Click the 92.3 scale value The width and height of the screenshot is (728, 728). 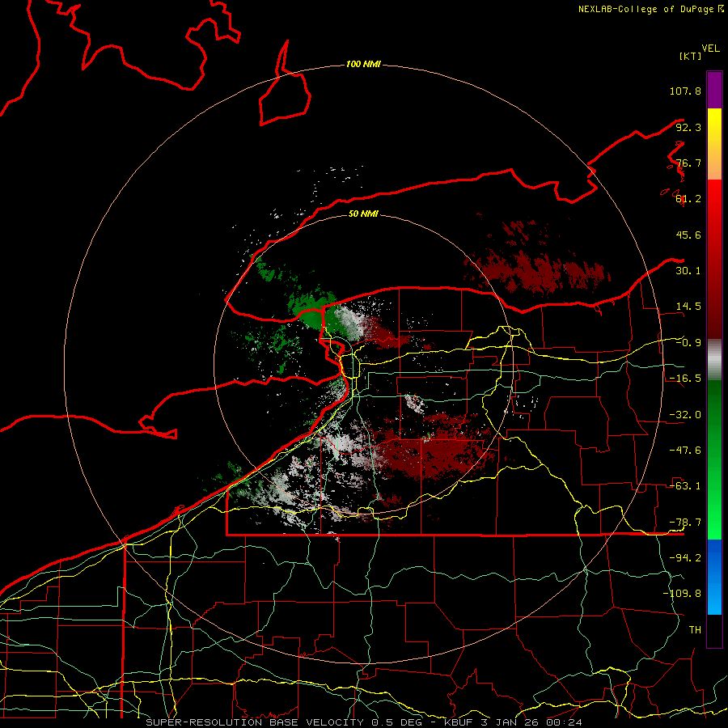[x=688, y=127]
